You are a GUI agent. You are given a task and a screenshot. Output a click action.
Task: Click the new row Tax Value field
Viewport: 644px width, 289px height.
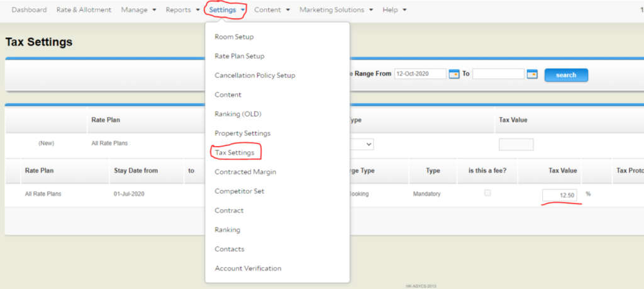tap(516, 144)
